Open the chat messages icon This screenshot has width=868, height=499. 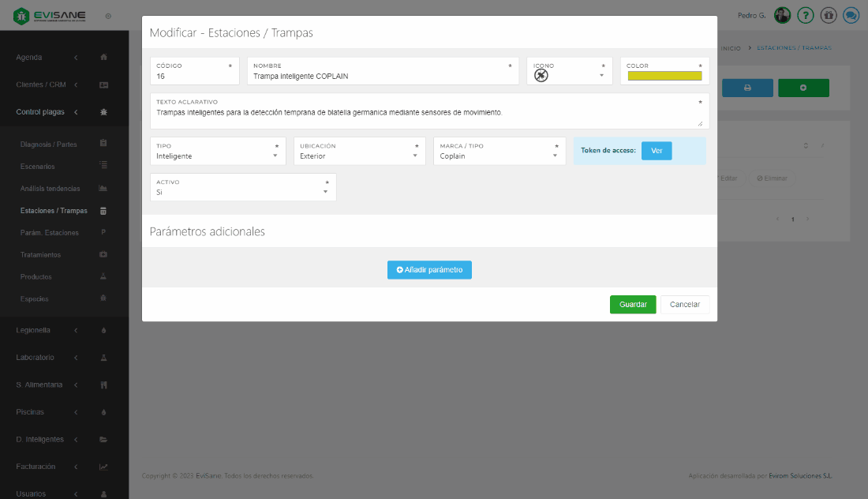coord(851,16)
